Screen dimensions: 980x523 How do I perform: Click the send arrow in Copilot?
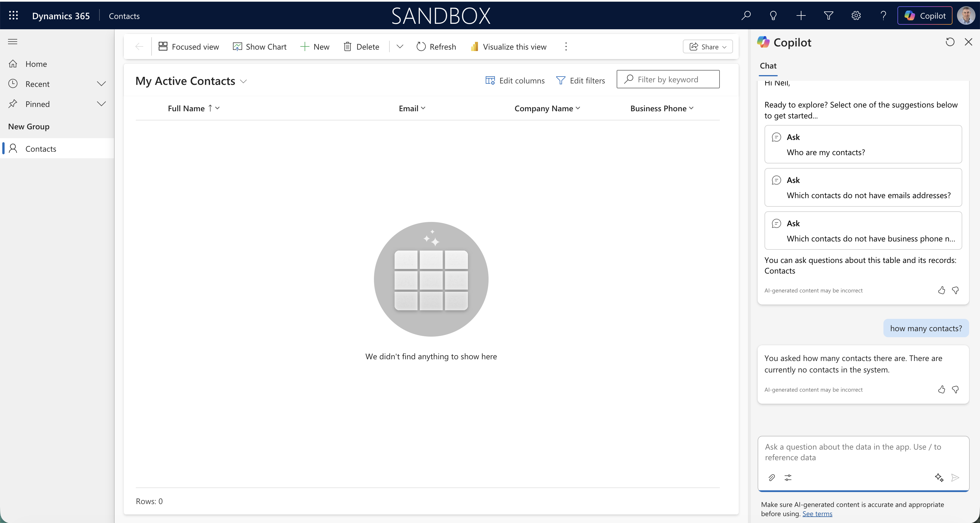pyautogui.click(x=955, y=478)
